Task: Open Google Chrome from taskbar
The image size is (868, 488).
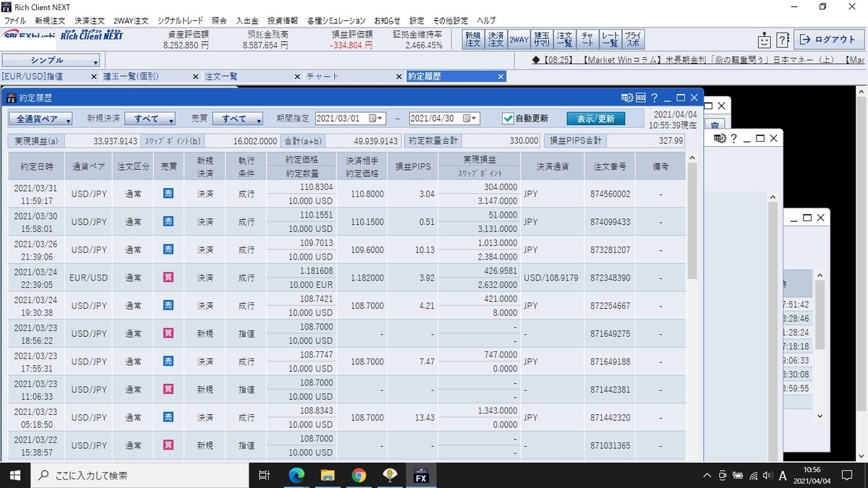Action: coord(359,475)
